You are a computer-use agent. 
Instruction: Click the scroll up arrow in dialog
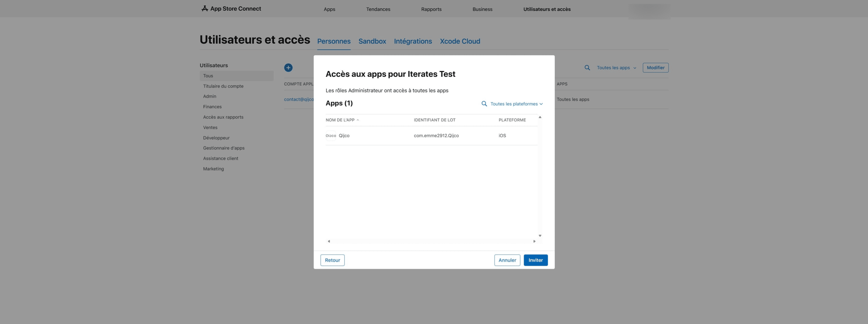click(x=540, y=117)
